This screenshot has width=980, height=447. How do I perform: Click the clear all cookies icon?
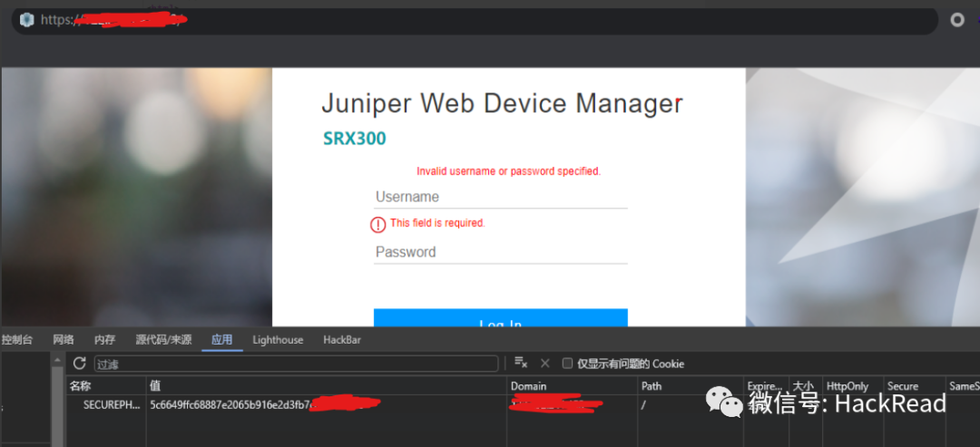[x=521, y=364]
